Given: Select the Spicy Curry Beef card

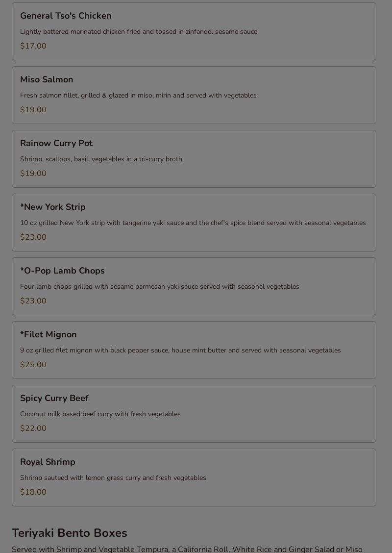Looking at the screenshot, I should 194,414.
